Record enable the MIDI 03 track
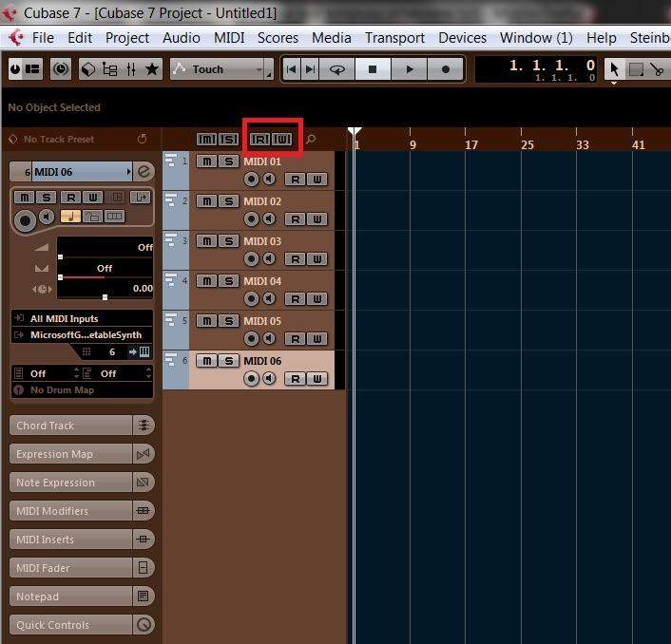The height and width of the screenshot is (644, 671). 251,258
